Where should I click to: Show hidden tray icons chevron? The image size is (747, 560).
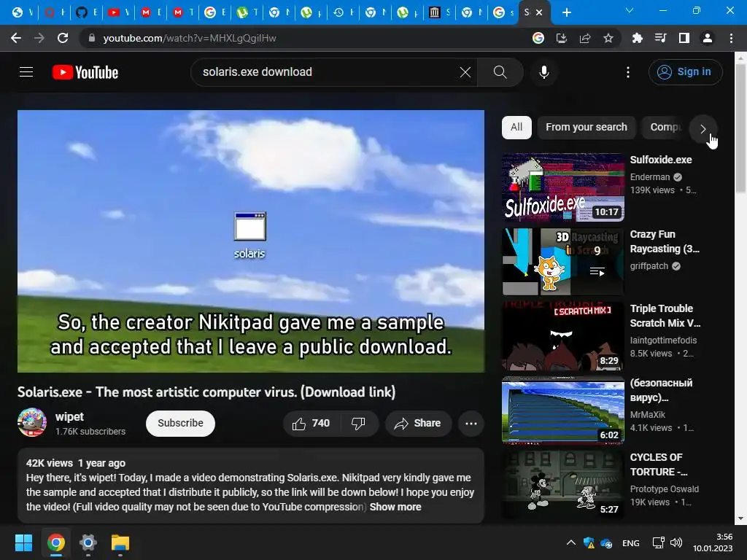(570, 542)
